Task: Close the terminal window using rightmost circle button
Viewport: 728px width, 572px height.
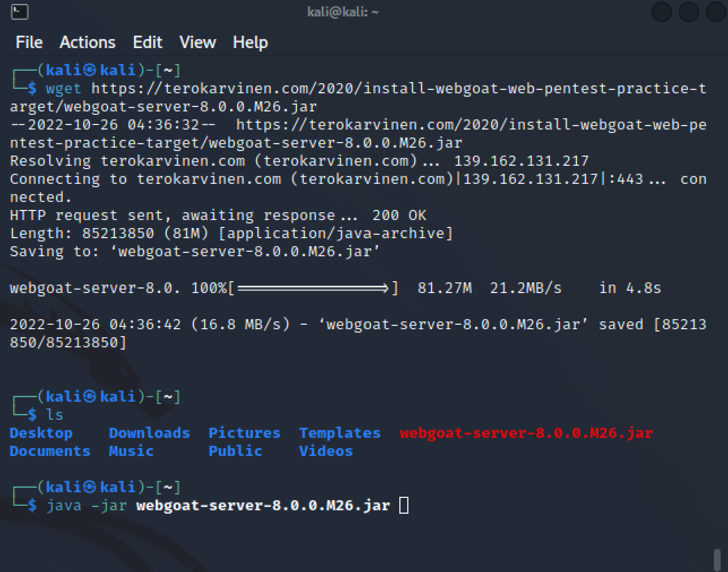Action: coord(716,12)
